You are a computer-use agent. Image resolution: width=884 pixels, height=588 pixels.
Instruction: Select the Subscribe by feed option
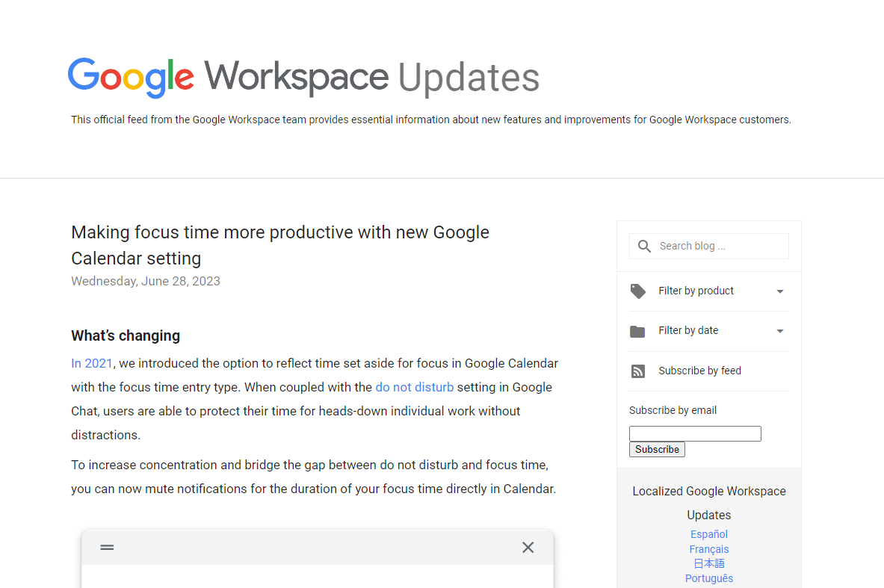[x=699, y=371]
